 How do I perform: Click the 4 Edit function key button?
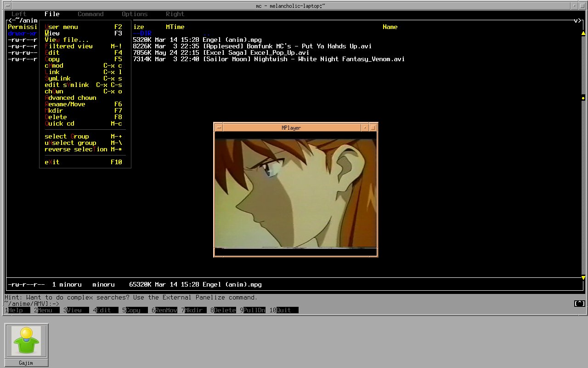(x=105, y=310)
